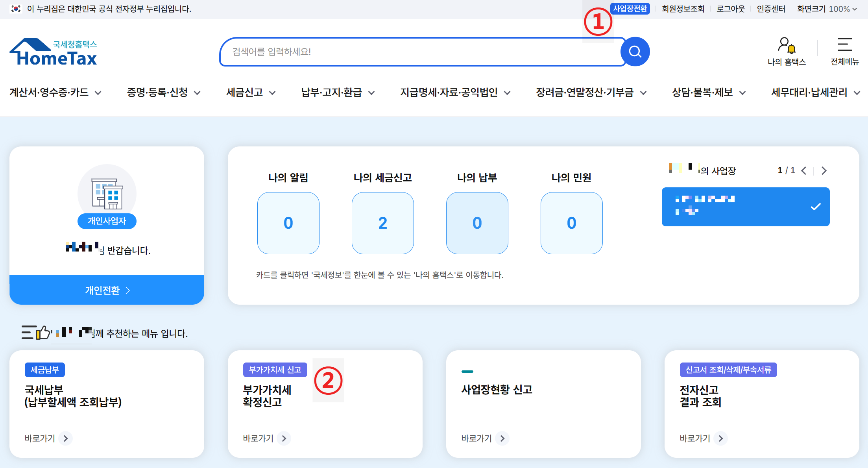Go to next business page arrow
Image resolution: width=868 pixels, height=468 pixels.
824,170
